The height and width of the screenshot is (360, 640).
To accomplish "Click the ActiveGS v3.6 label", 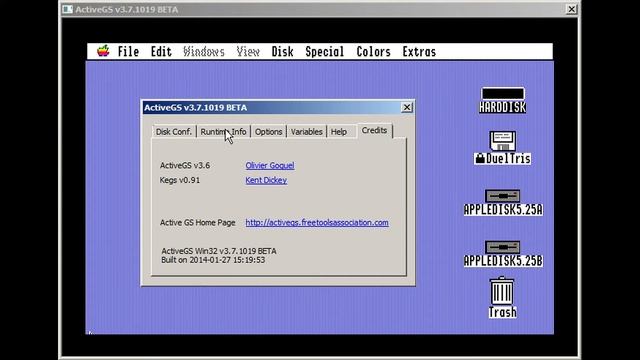I will (185, 165).
